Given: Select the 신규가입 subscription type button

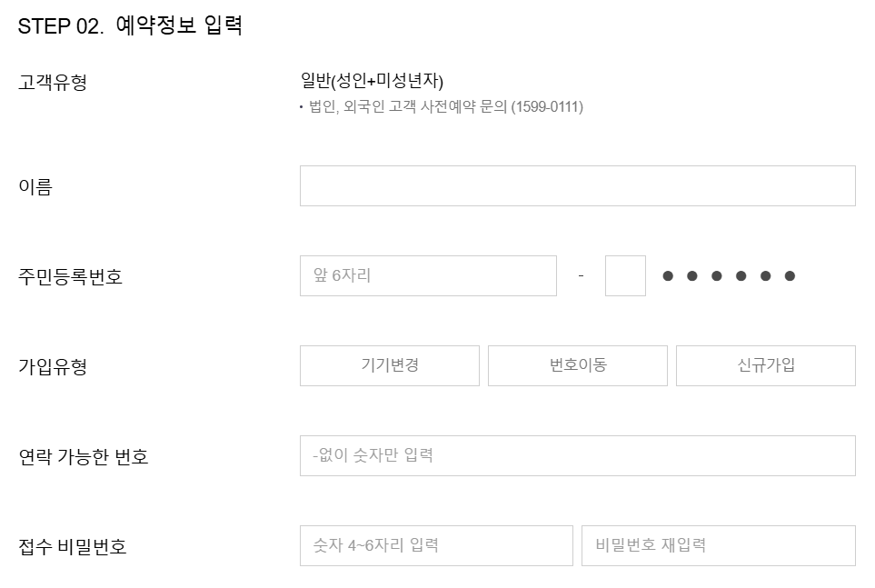Looking at the screenshot, I should pos(766,366).
